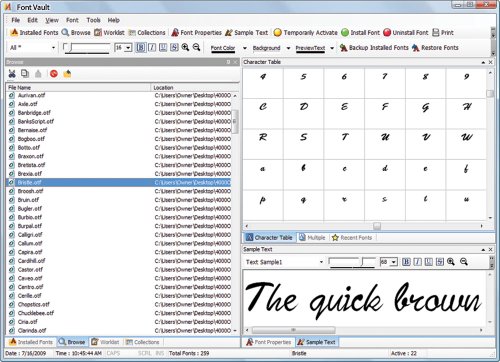
Task: Open the Font Color dropdown arrow
Action: click(x=245, y=48)
